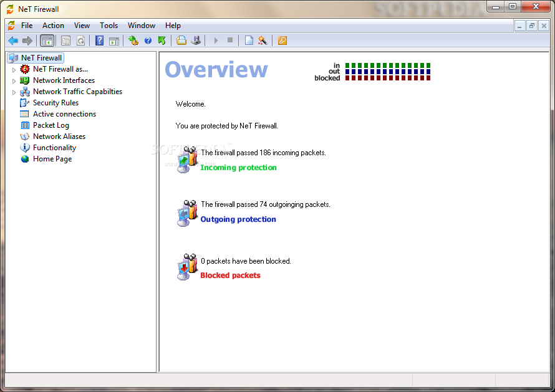Image resolution: width=555 pixels, height=392 pixels.
Task: Select 'NeT Firewall as...' in the tree
Action: coord(60,69)
